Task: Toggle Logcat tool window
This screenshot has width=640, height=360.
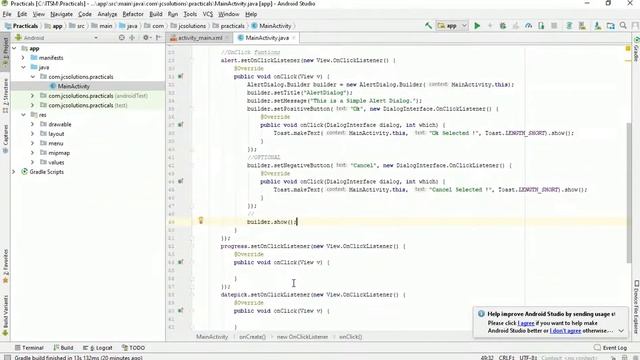Action: [98, 348]
